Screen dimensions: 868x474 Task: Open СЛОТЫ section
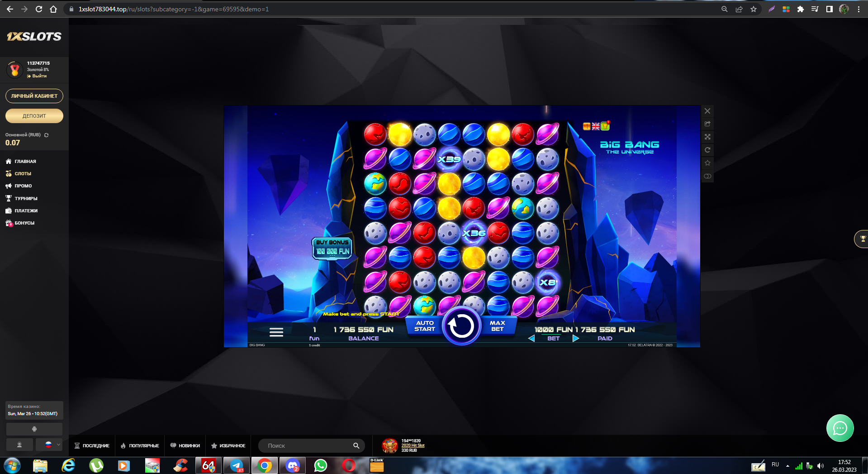(x=19, y=173)
